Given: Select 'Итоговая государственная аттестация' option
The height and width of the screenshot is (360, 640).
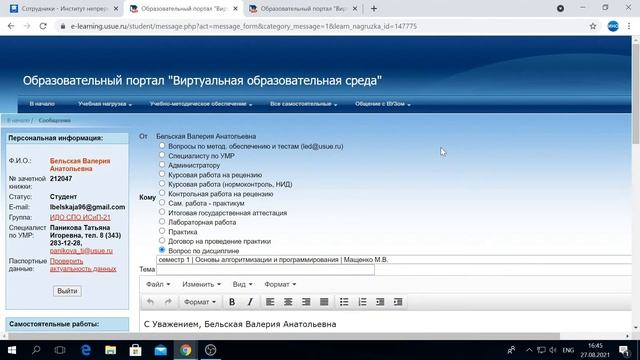Looking at the screenshot, I should (x=162, y=212).
